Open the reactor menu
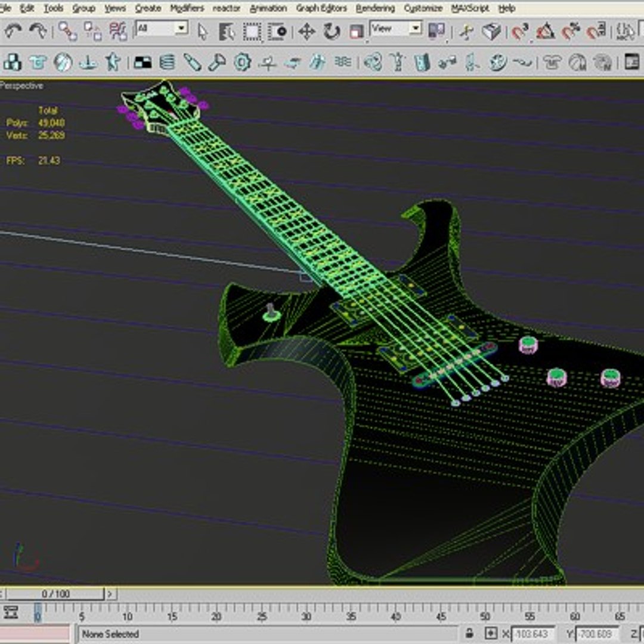This screenshot has height=644, width=644. [x=227, y=8]
